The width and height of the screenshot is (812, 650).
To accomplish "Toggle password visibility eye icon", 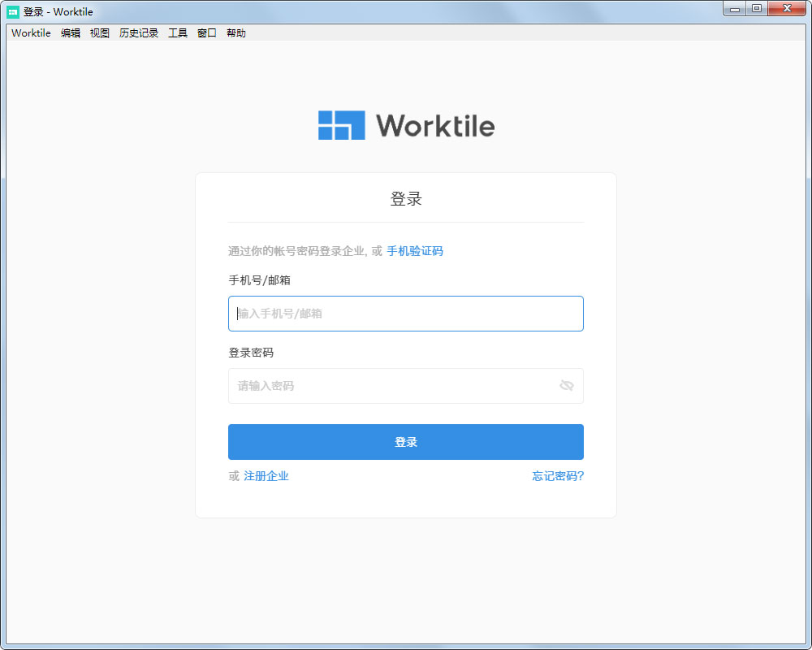I will (x=567, y=385).
